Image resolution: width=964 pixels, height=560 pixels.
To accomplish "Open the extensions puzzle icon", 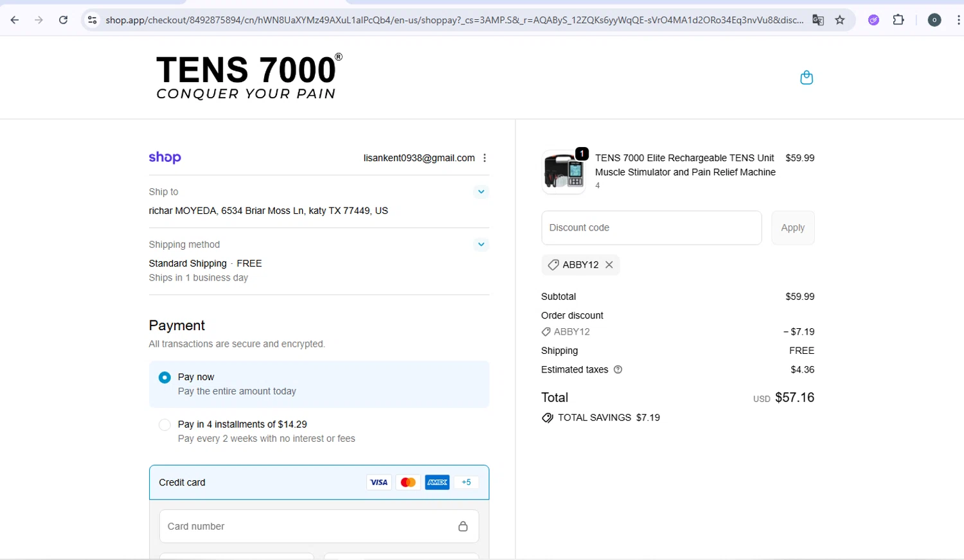I will [898, 20].
